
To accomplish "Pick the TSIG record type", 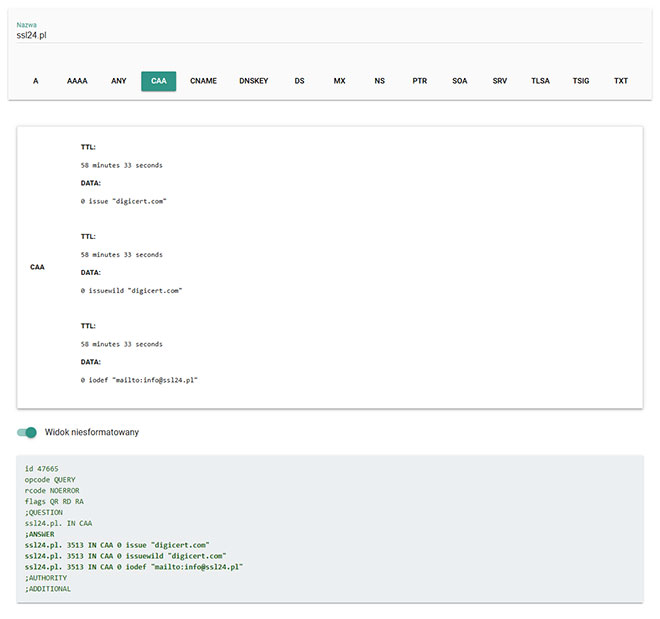I will (x=581, y=81).
